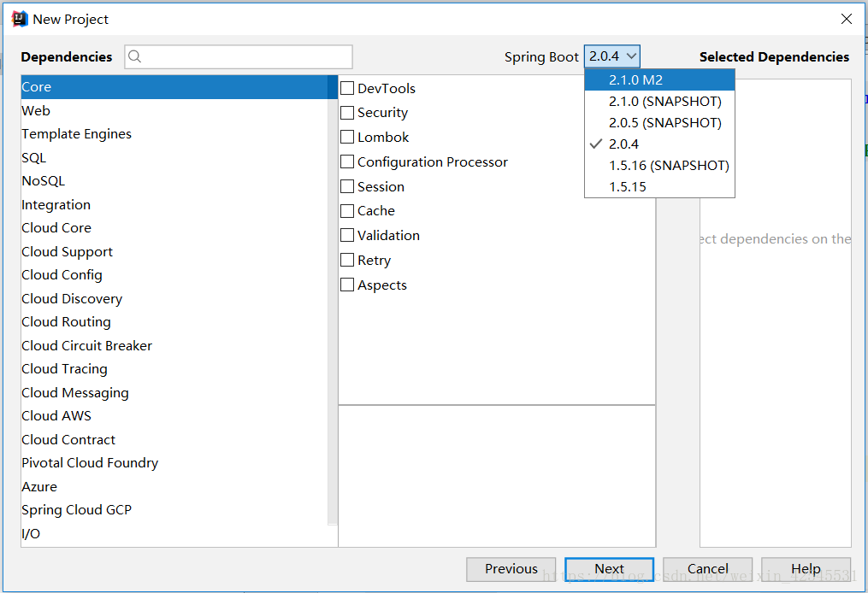Open the Spring Cloud GCP category
Image resolution: width=868 pixels, height=593 pixels.
click(174, 510)
